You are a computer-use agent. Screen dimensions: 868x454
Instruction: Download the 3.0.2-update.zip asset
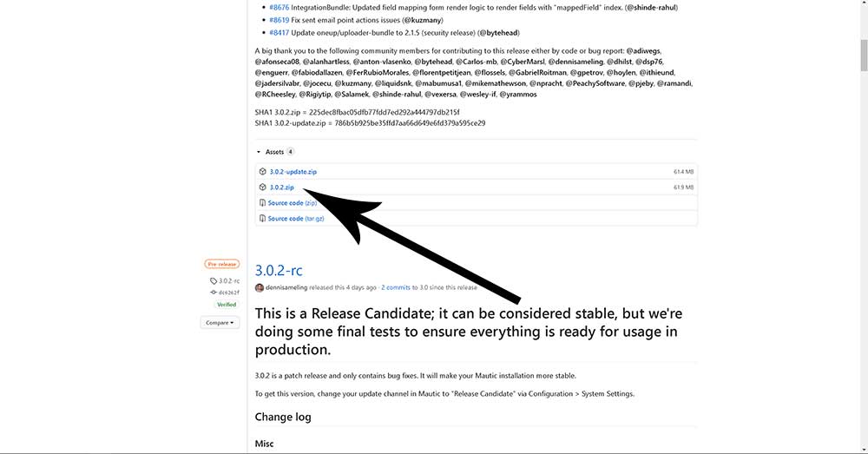click(x=293, y=172)
